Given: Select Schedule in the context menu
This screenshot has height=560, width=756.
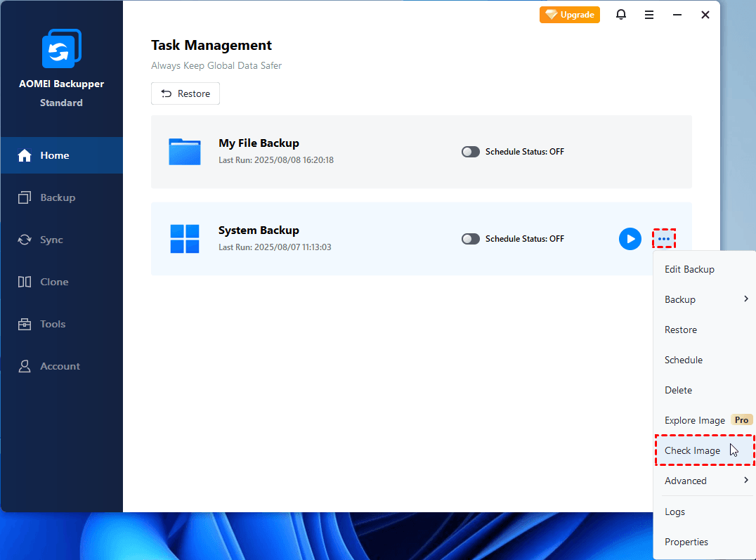Looking at the screenshot, I should 705,360.
